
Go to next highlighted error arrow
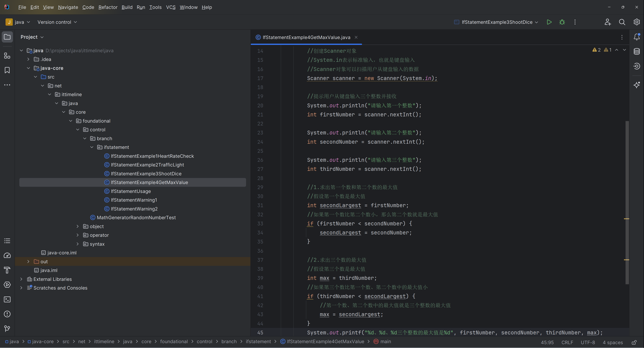624,50
